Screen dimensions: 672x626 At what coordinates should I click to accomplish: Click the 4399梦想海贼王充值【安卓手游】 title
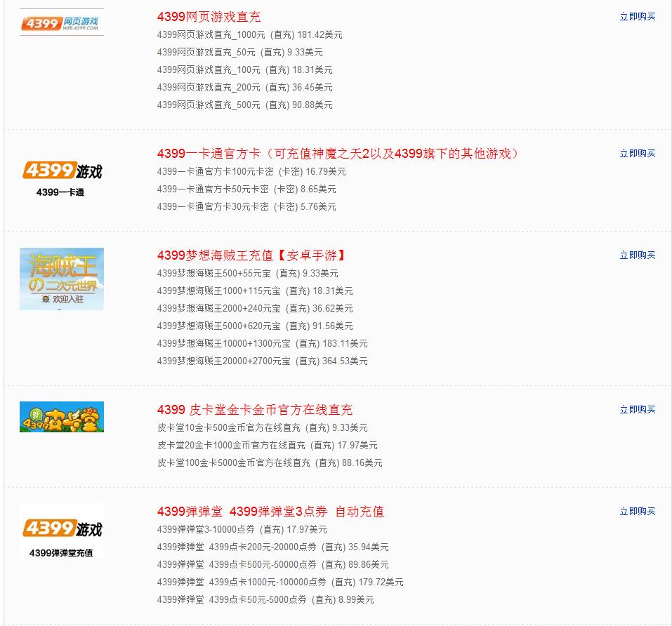pos(251,255)
